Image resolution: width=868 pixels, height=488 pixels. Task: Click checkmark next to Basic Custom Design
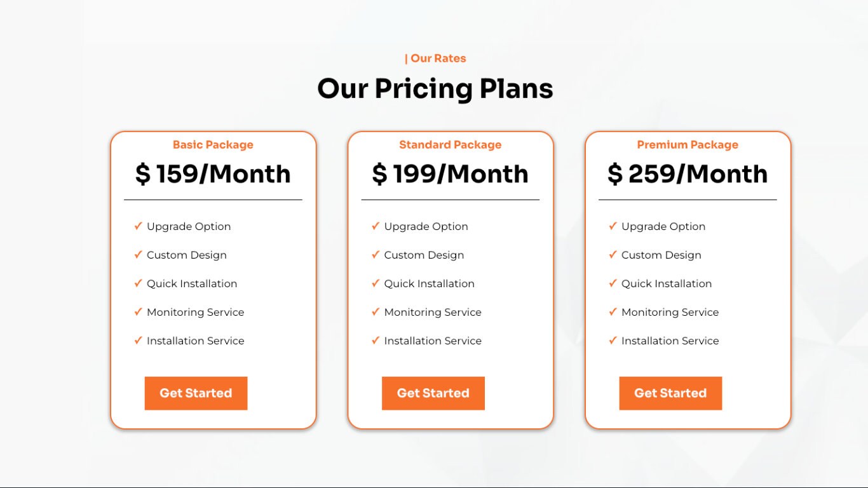click(138, 255)
